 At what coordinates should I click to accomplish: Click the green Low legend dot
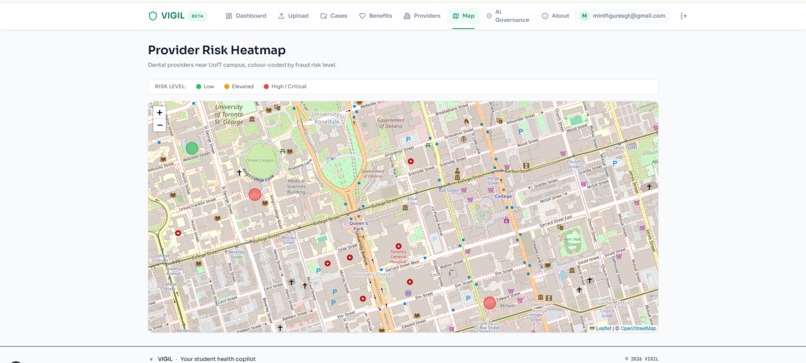tap(198, 86)
